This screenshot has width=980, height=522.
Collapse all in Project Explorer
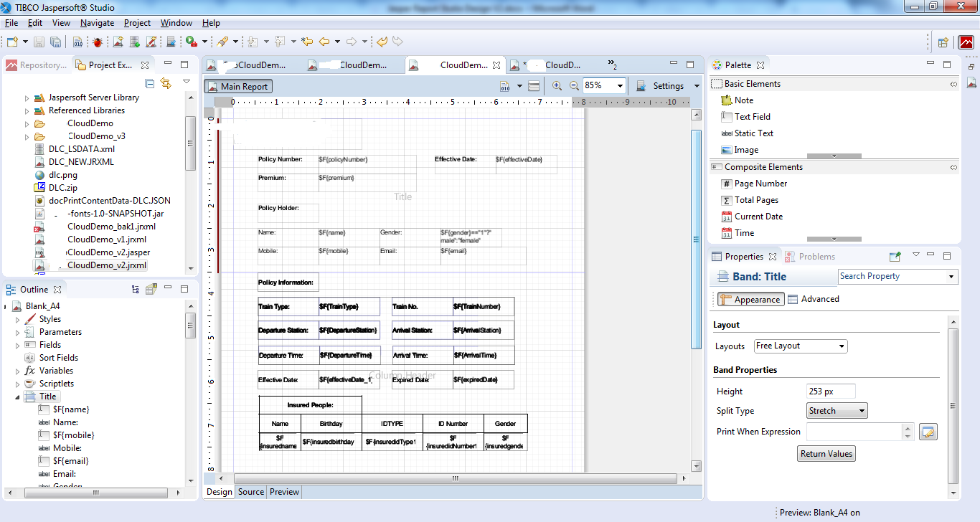coord(150,83)
